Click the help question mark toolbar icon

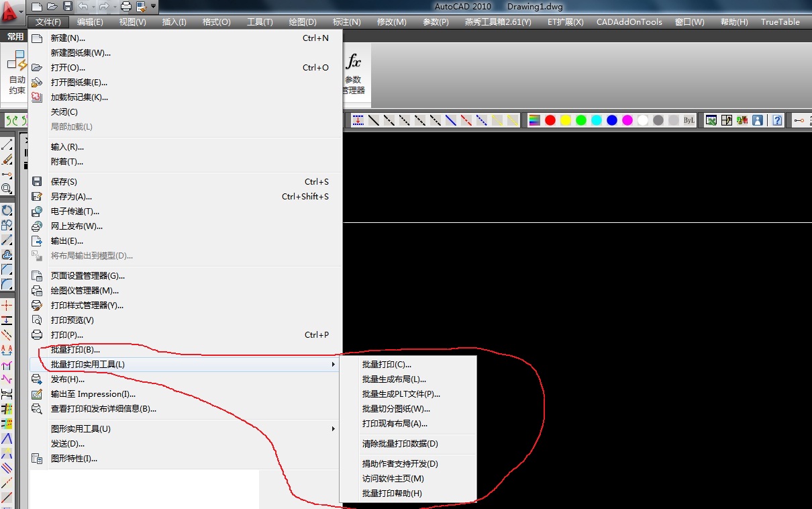coord(777,120)
